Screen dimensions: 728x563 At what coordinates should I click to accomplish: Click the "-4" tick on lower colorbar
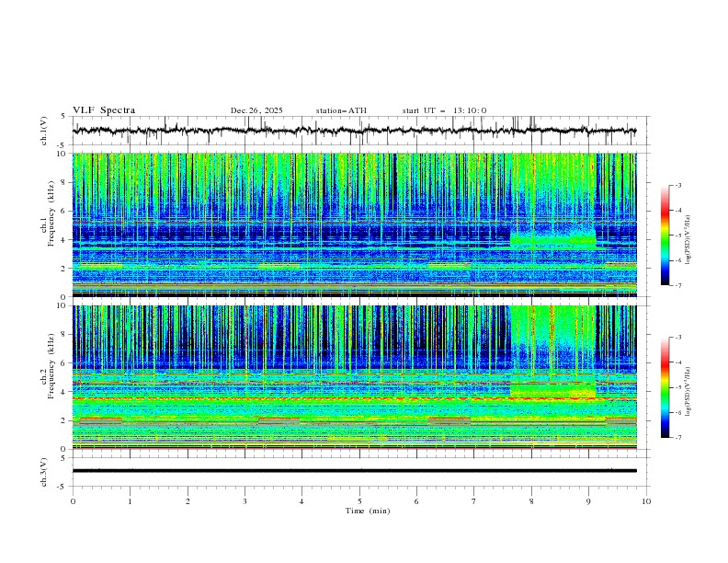click(677, 362)
